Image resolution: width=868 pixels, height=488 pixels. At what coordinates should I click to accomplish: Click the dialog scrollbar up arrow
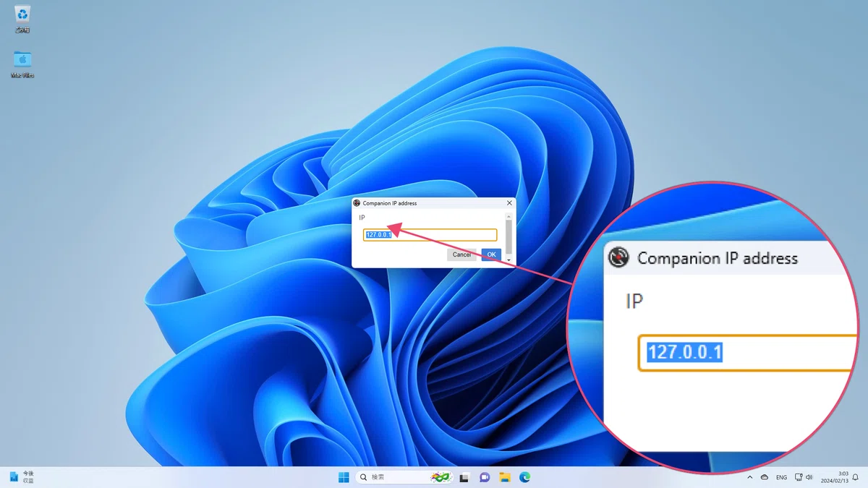click(x=509, y=216)
